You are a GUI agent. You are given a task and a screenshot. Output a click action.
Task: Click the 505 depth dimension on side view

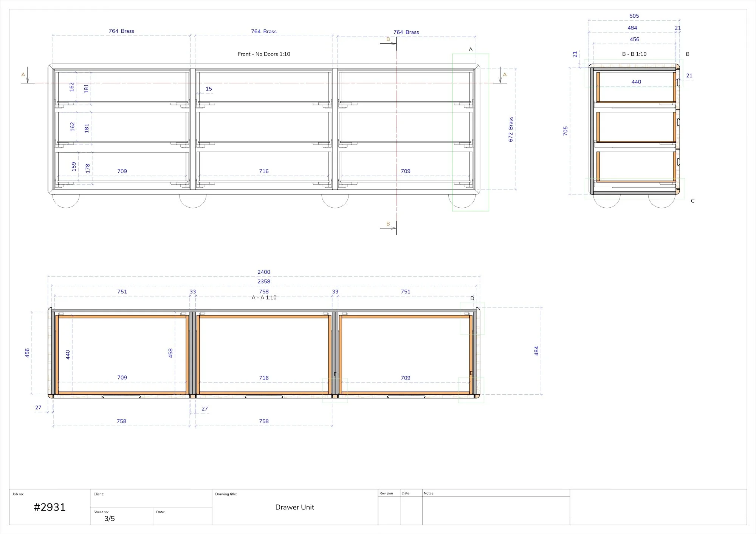point(634,16)
